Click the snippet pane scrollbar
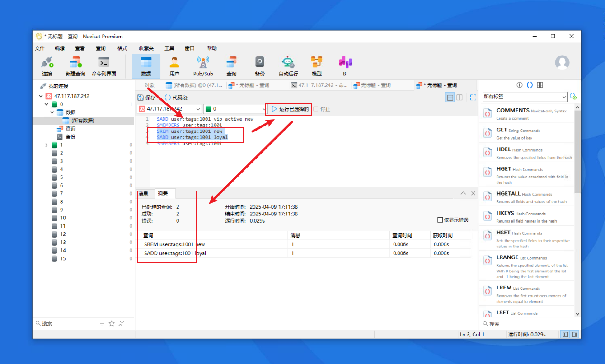Image resolution: width=605 pixels, height=364 pixels. tap(577, 151)
